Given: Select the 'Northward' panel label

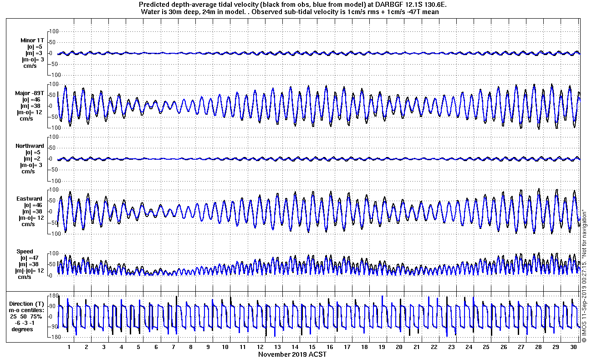Looking at the screenshot, I should [30, 146].
